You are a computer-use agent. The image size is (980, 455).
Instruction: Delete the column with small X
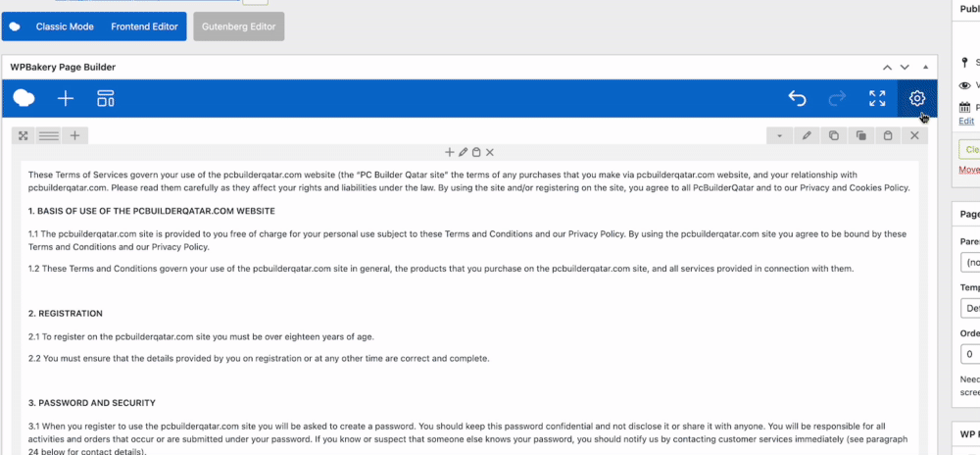(490, 152)
